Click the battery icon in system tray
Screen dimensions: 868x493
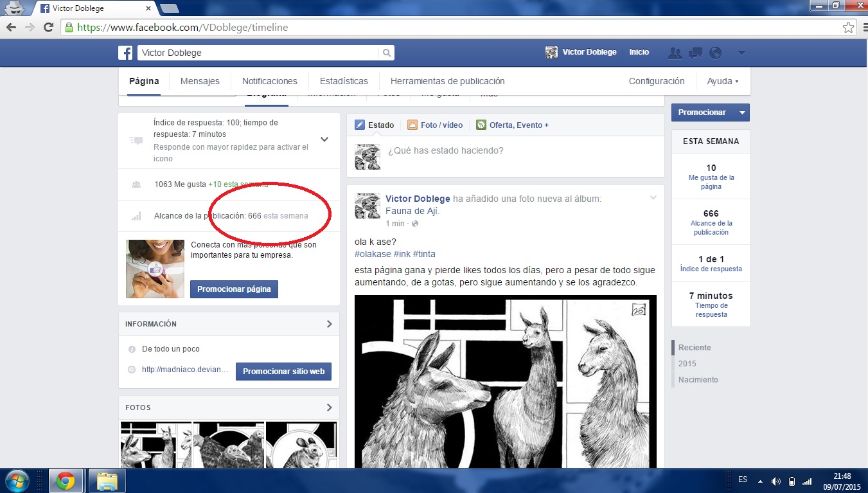click(792, 481)
